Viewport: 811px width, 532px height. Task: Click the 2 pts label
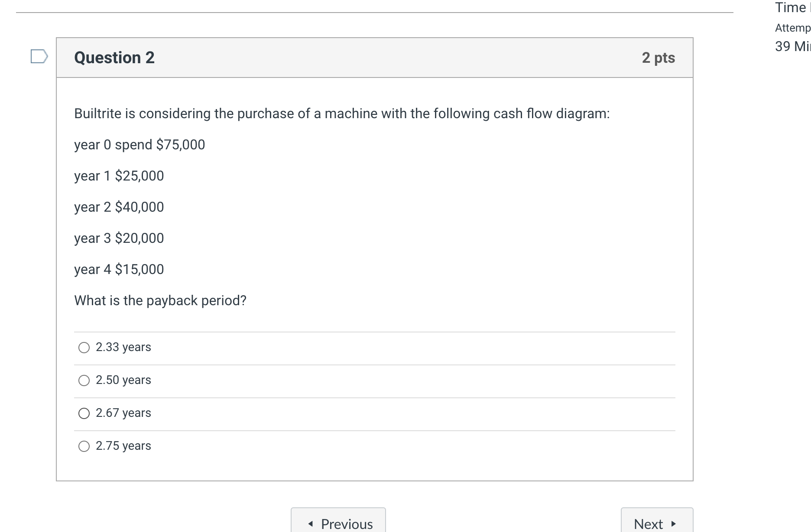coord(659,58)
